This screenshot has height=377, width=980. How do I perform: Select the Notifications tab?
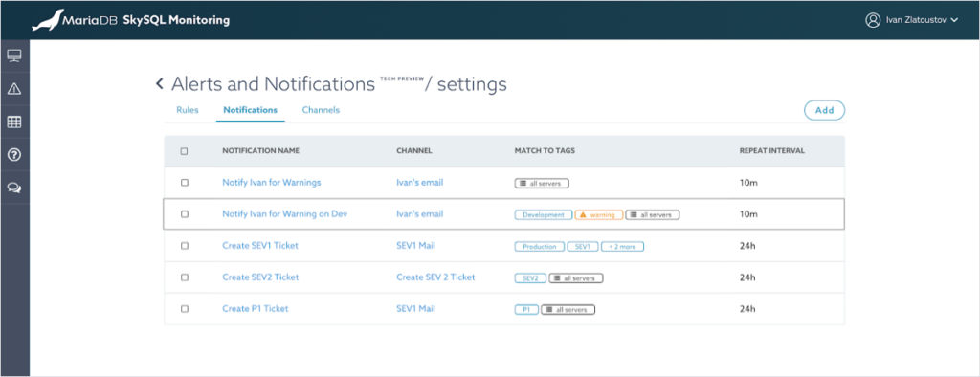[x=250, y=110]
